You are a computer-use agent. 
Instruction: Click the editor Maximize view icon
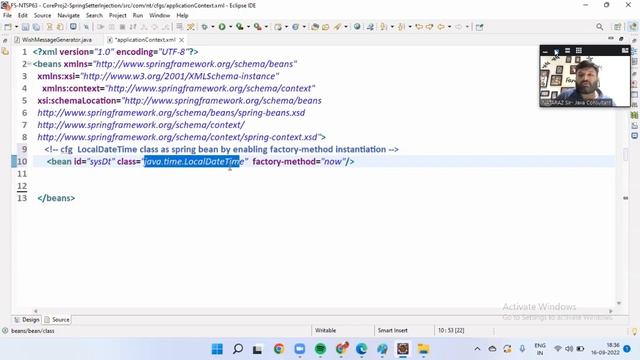pyautogui.click(x=621, y=38)
